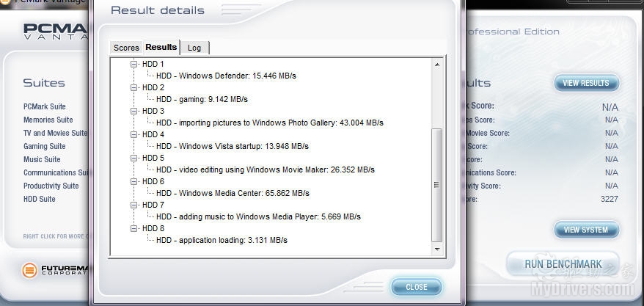Collapse the HDD 8 tree node
Screen dimensions: 644x306
coord(134,228)
